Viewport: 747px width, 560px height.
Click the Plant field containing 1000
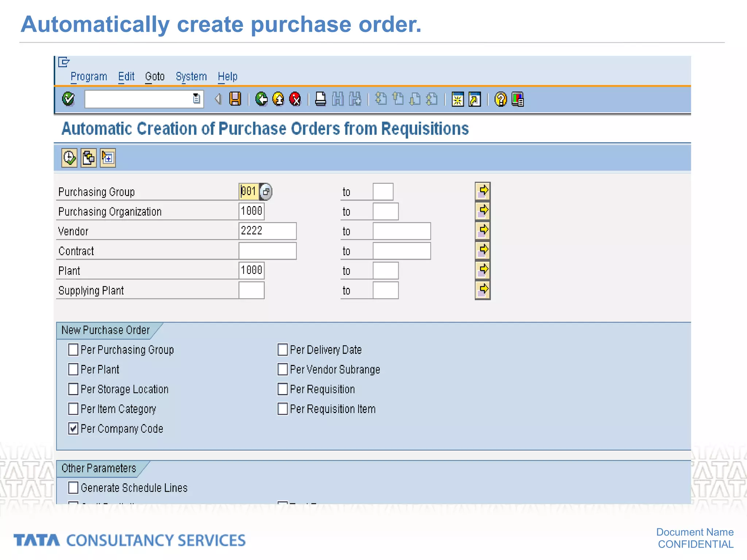pos(252,271)
